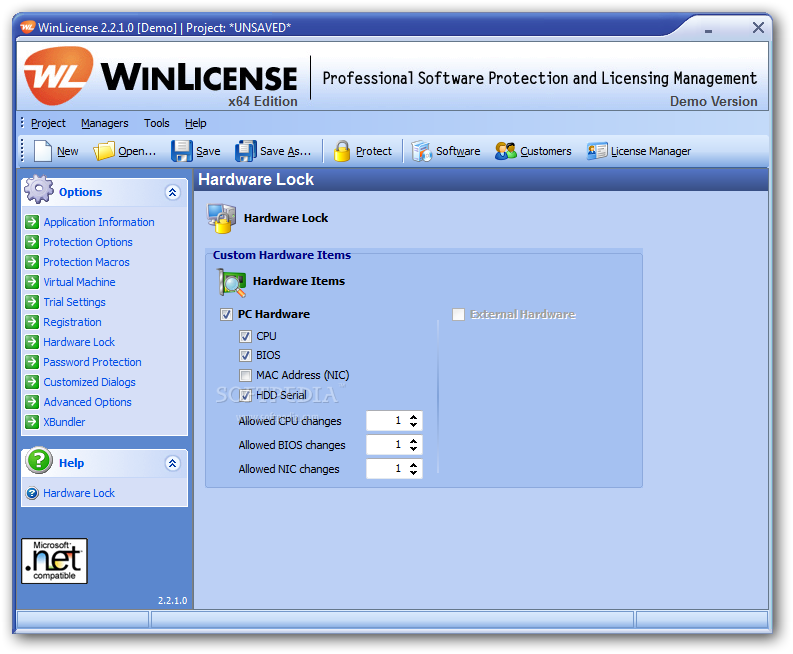Increase Allowed NIC changes value
This screenshot has width=793, height=654.
[414, 465]
